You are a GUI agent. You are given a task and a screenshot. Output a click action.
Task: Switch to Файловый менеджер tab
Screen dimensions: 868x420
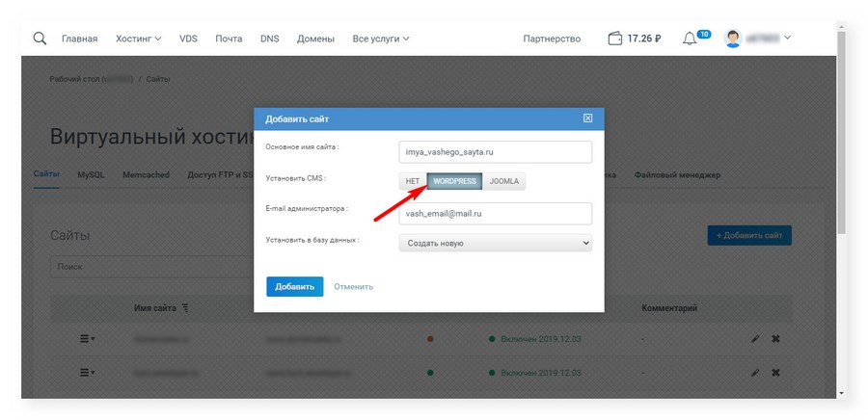click(x=678, y=174)
